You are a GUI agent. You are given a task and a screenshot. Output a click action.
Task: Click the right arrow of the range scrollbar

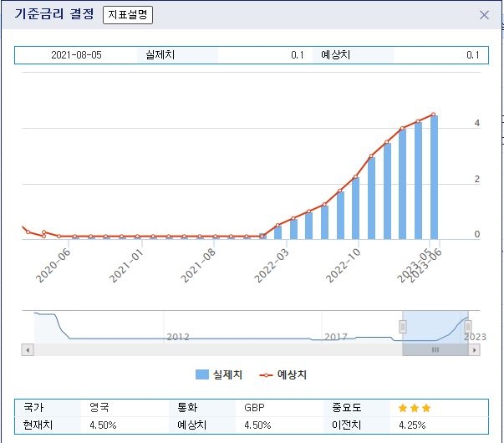475,349
